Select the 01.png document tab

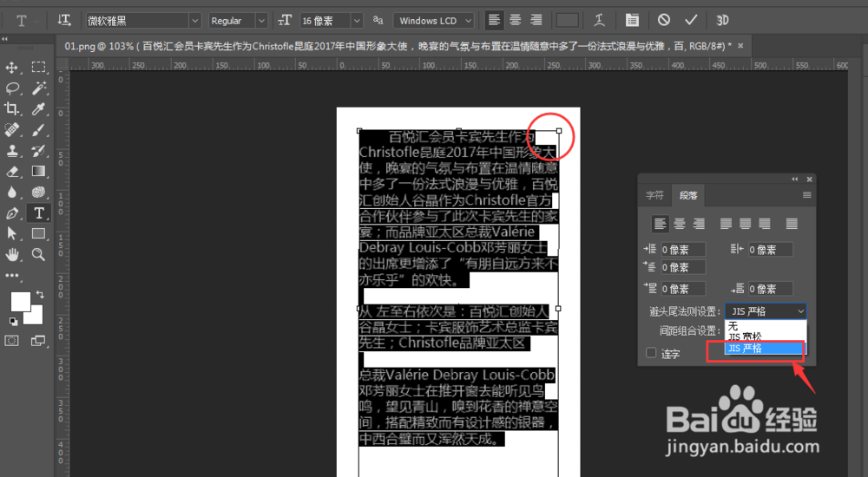click(x=398, y=46)
